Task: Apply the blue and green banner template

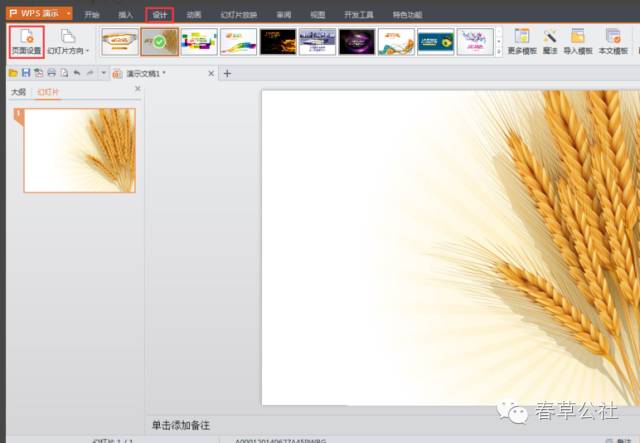Action: [x=436, y=42]
